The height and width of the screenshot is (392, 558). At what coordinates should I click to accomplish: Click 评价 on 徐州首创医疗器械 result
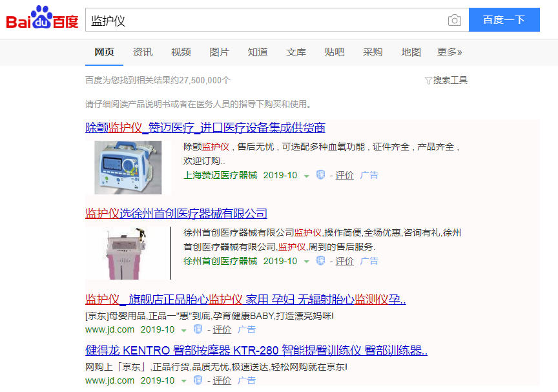(x=344, y=261)
